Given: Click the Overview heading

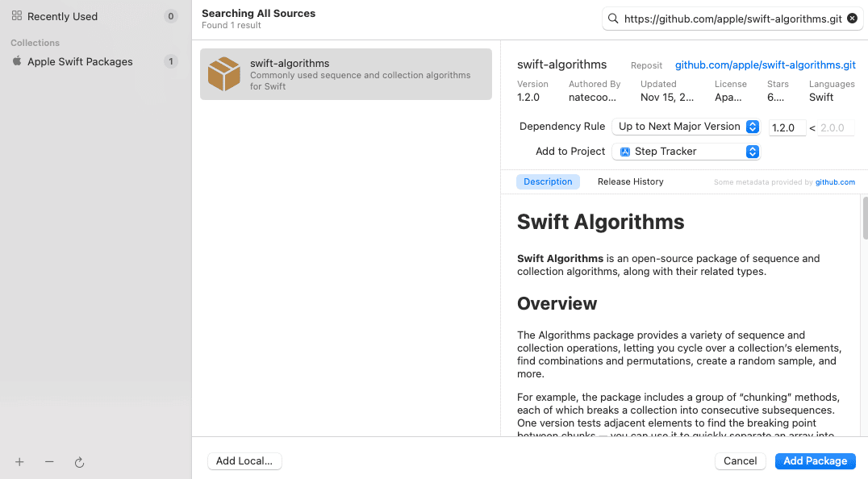Looking at the screenshot, I should [x=557, y=303].
